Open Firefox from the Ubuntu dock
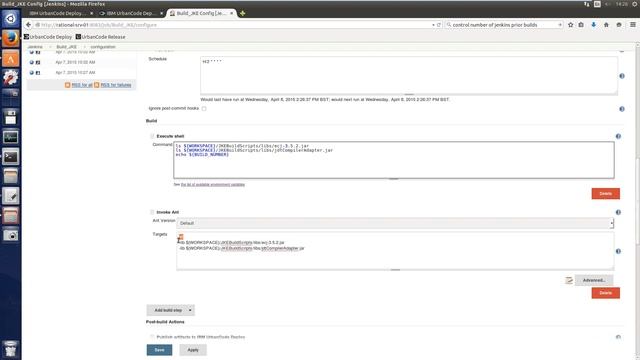The image size is (640, 360). [x=11, y=38]
